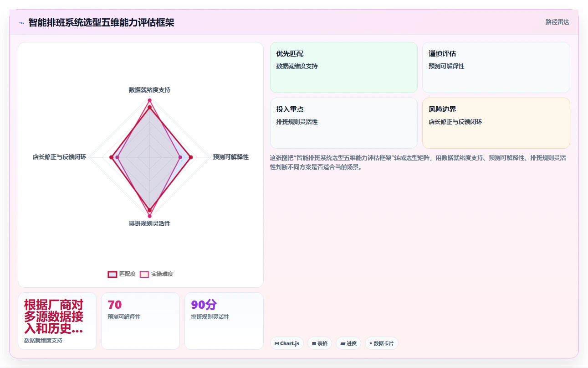Click the 表格 tag chip
The width and height of the screenshot is (588, 368).
319,343
